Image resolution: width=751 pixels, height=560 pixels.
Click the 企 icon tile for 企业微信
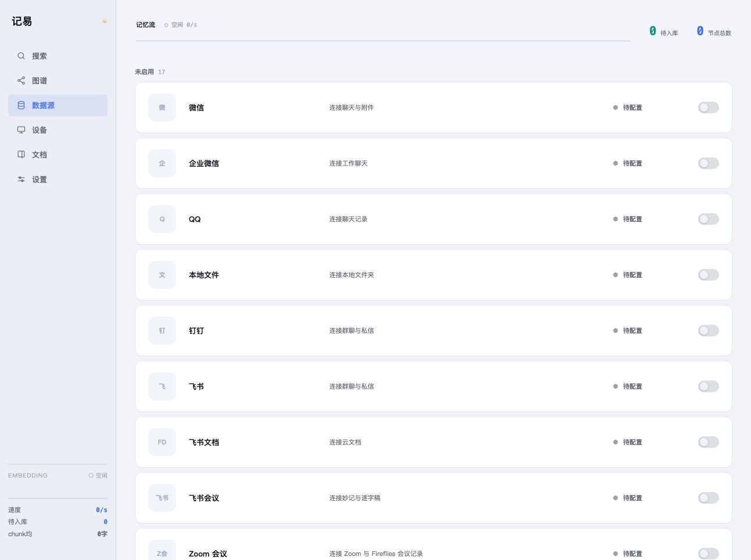click(162, 163)
